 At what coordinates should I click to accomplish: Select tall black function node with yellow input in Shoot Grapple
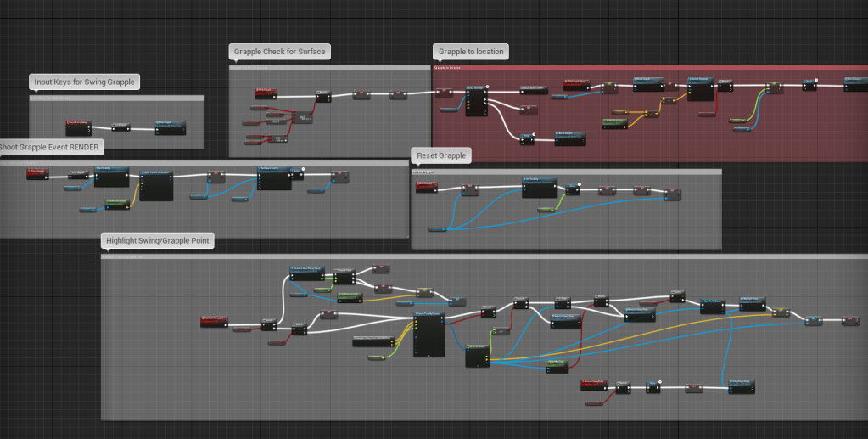[x=156, y=185]
